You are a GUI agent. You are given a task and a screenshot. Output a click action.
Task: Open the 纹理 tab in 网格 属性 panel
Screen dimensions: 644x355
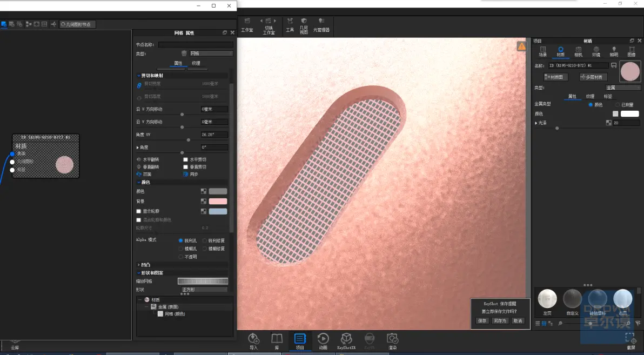(196, 63)
